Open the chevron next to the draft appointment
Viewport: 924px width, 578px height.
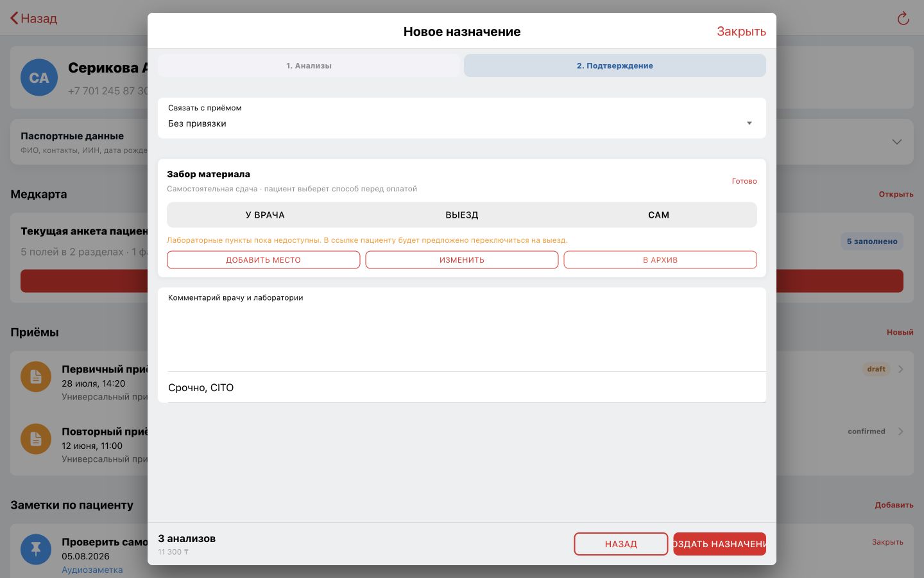[901, 369]
